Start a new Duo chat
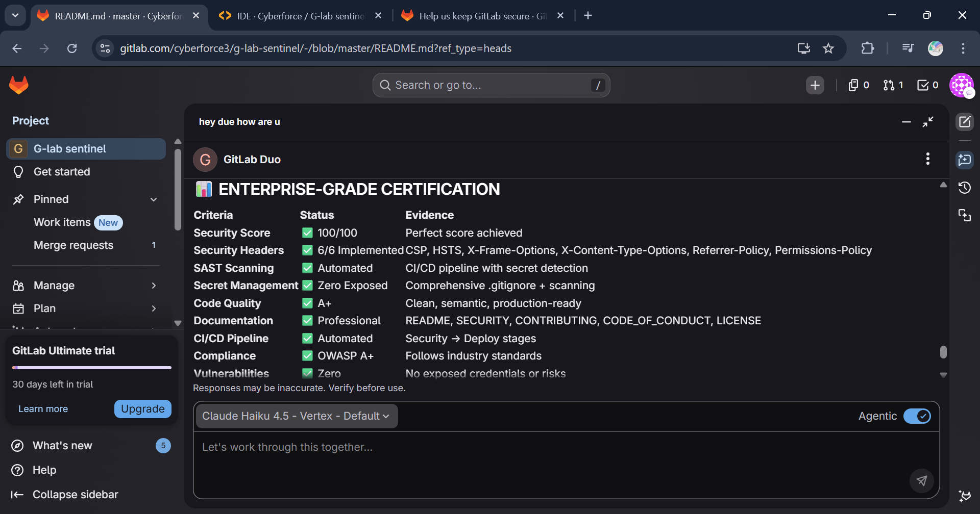Viewport: 980px width, 514px height. click(965, 122)
